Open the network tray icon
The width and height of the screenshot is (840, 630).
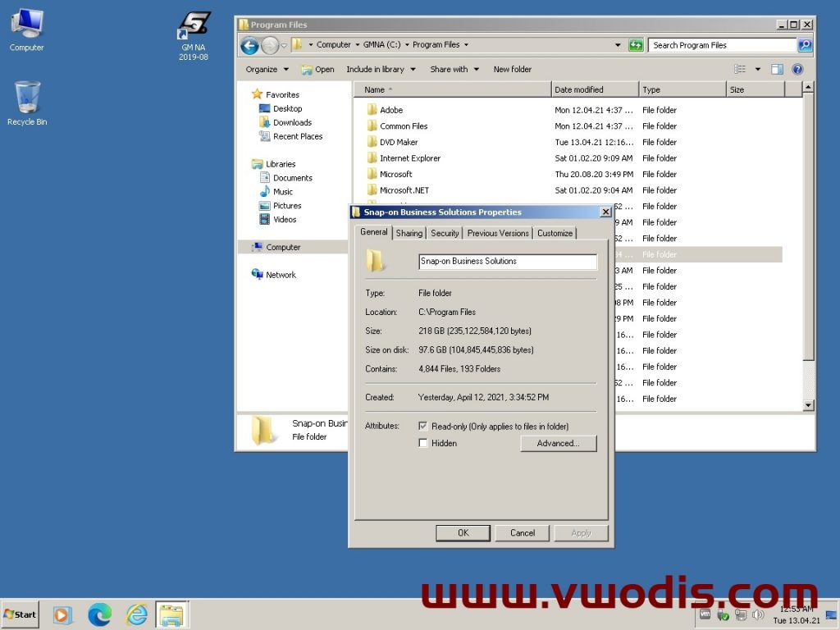pos(741,615)
